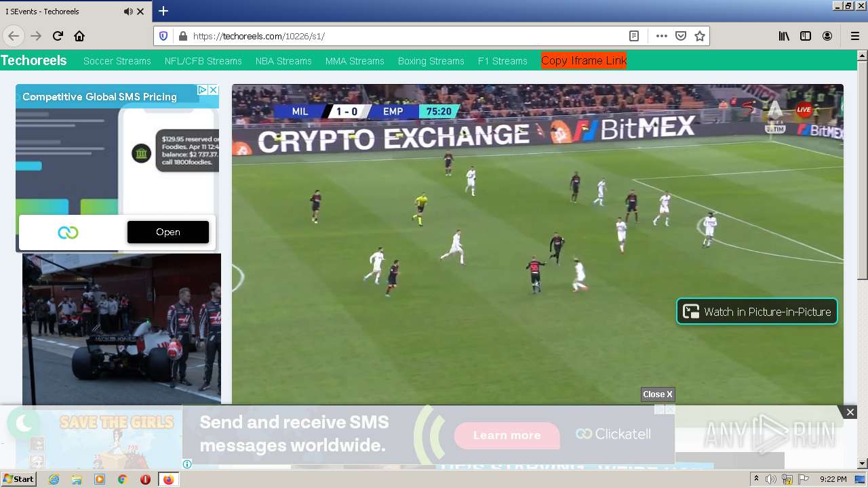Switch to the Firefox taskbar button

[x=168, y=479]
